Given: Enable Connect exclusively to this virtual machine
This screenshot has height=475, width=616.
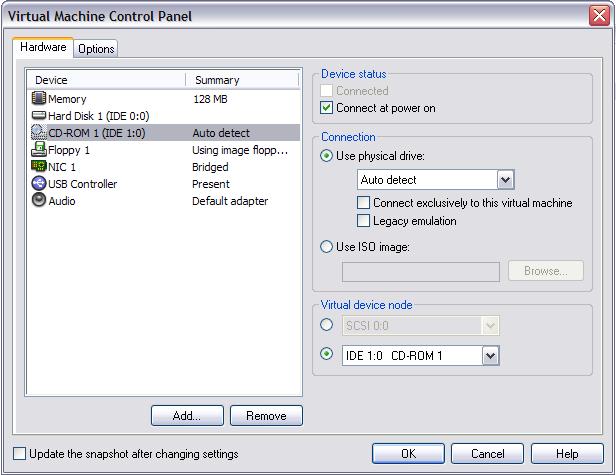Looking at the screenshot, I should pyautogui.click(x=364, y=203).
